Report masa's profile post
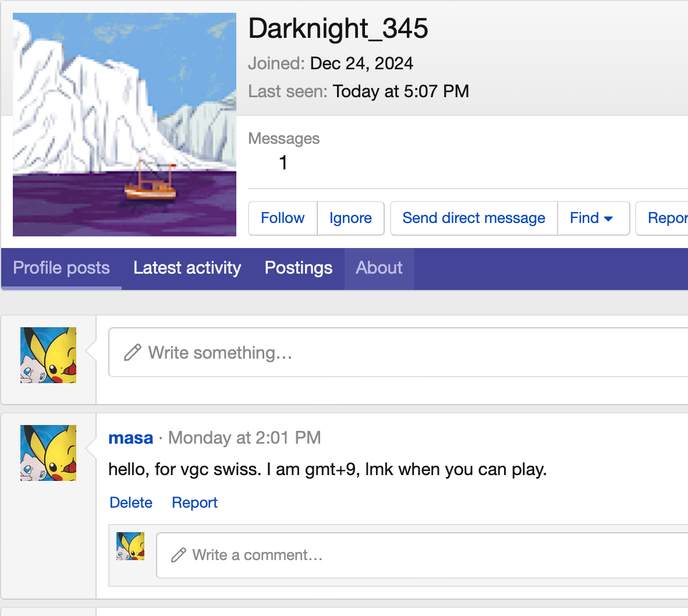The width and height of the screenshot is (688, 616). pos(194,502)
